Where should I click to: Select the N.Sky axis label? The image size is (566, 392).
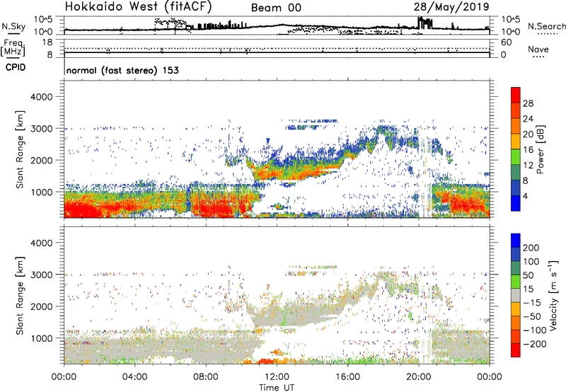click(x=13, y=26)
